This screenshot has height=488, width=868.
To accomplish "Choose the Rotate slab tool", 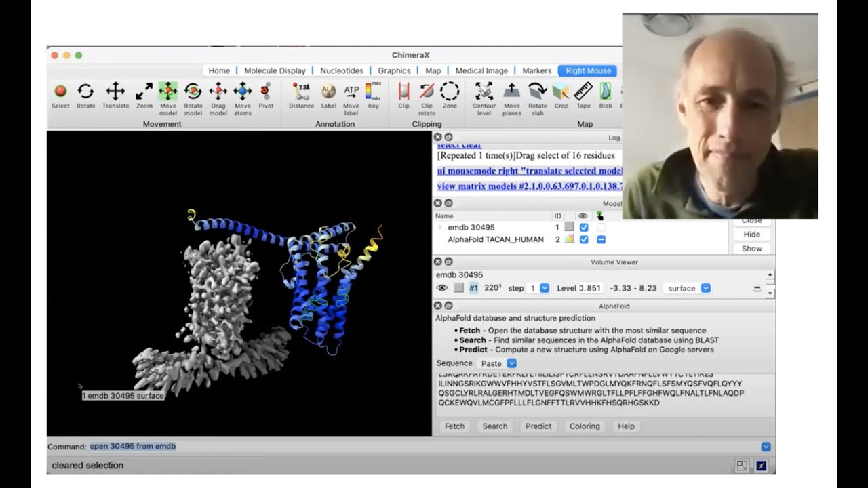I will [x=538, y=99].
